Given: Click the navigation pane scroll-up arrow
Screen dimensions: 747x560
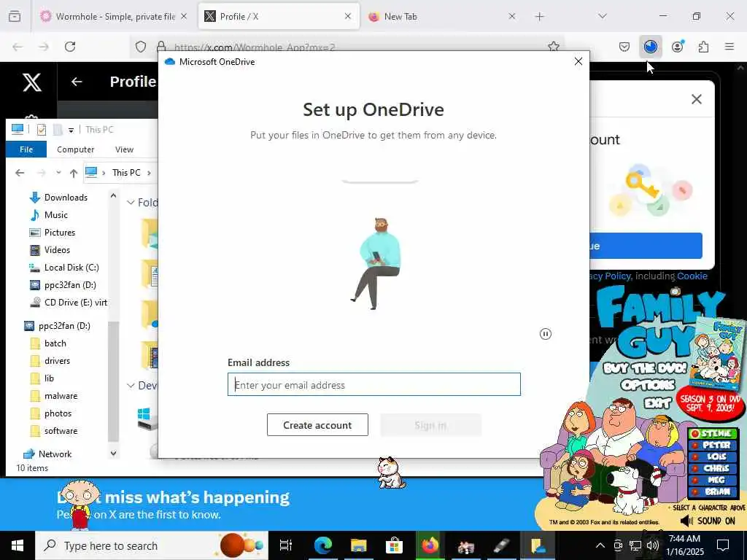Looking at the screenshot, I should click(x=113, y=195).
